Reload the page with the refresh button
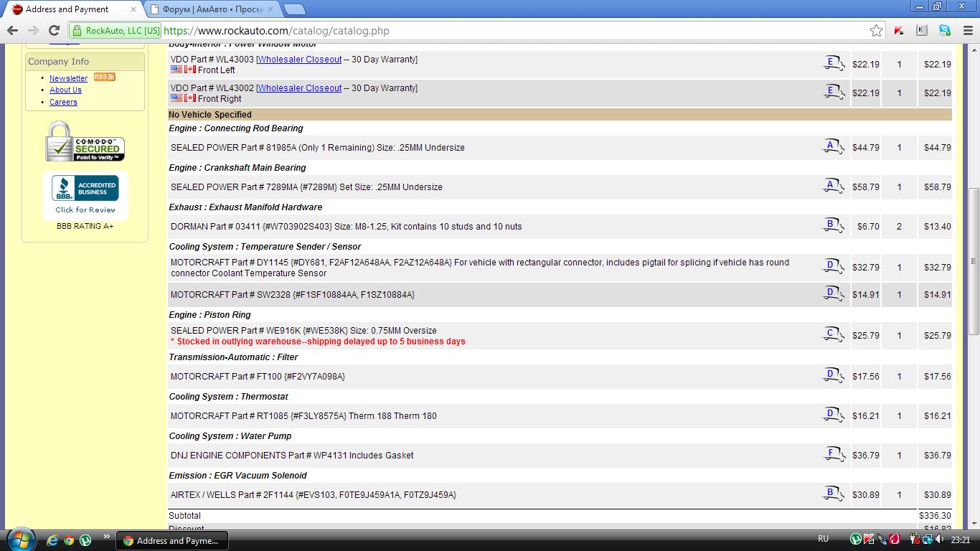The image size is (980, 551). point(54,31)
